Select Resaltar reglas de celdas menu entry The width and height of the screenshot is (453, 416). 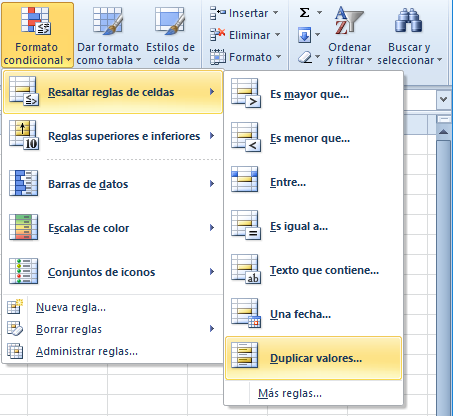113,92
